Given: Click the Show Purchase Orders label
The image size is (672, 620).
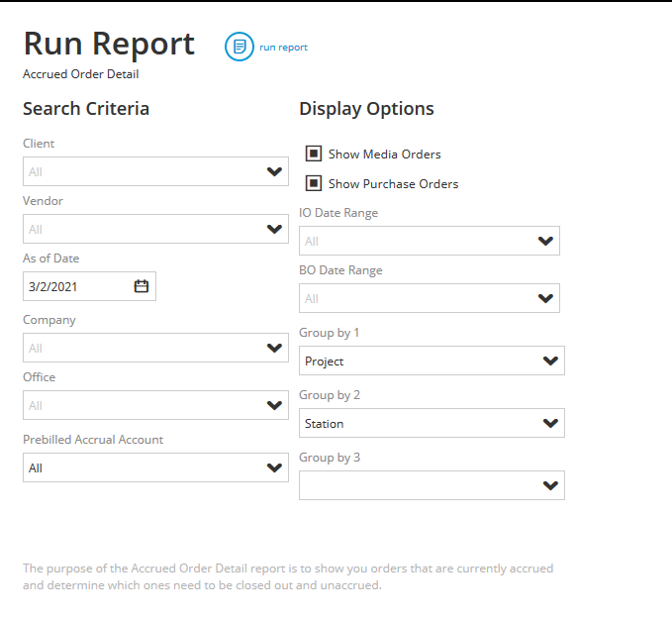Looking at the screenshot, I should [393, 184].
